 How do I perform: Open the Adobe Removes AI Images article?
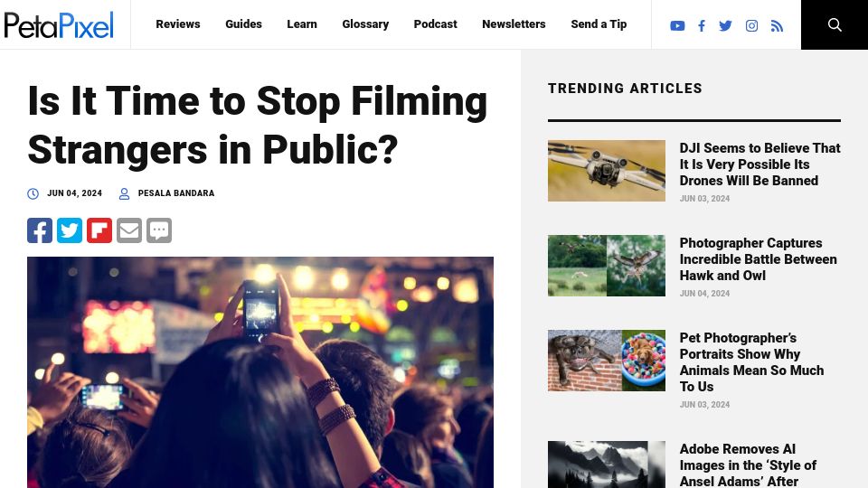[x=748, y=465]
